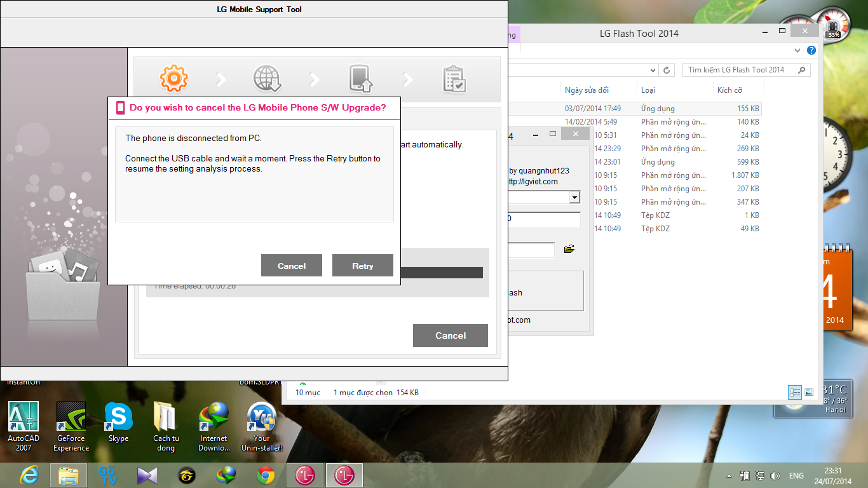
Task: Sort by 'Ngày sửa đổi' column header
Action: click(587, 90)
